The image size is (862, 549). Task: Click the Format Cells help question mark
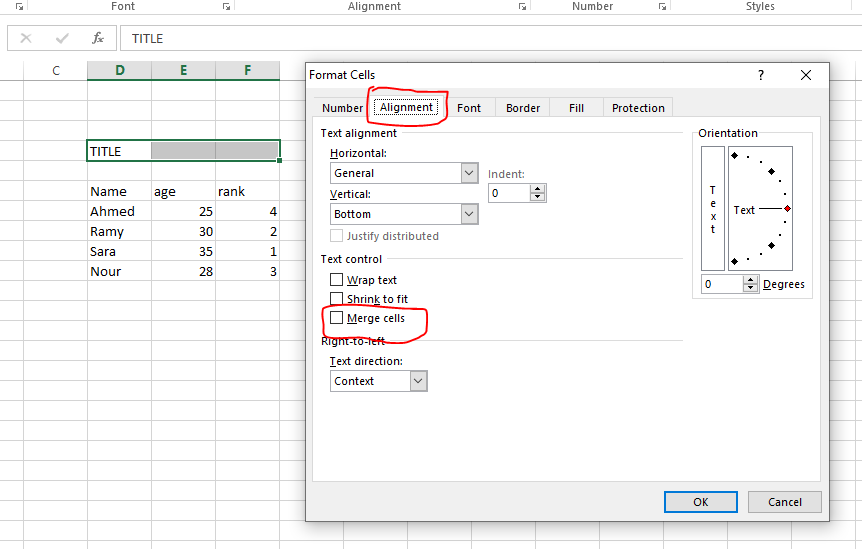coord(761,75)
